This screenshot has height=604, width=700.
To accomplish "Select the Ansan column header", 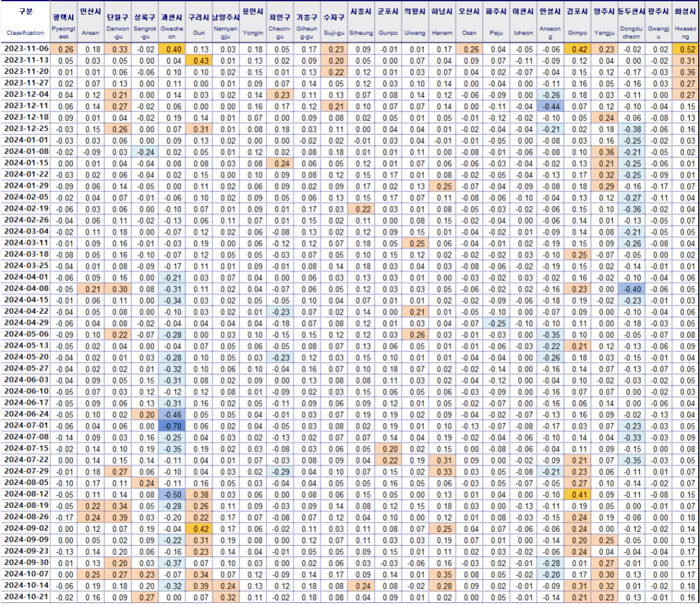I will coord(91,22).
